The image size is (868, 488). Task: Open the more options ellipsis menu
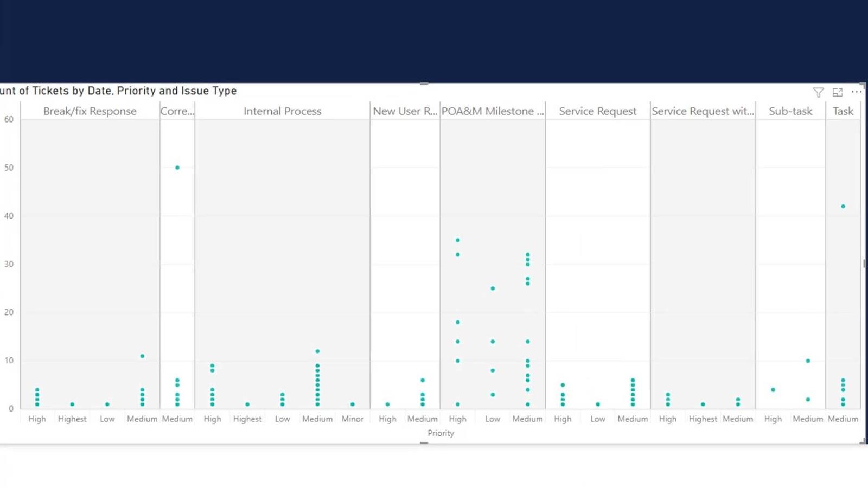(x=856, y=92)
